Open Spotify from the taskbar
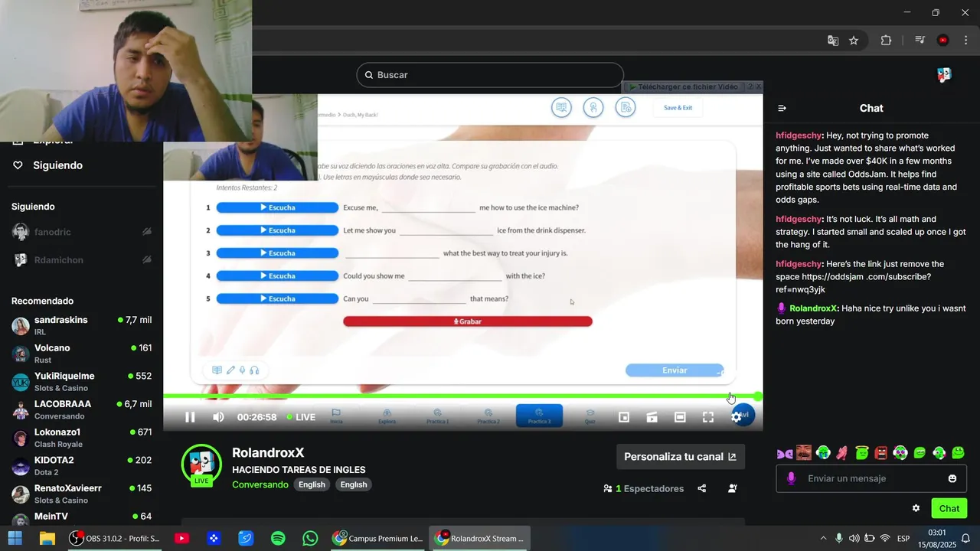Image resolution: width=980 pixels, height=551 pixels. point(278,538)
